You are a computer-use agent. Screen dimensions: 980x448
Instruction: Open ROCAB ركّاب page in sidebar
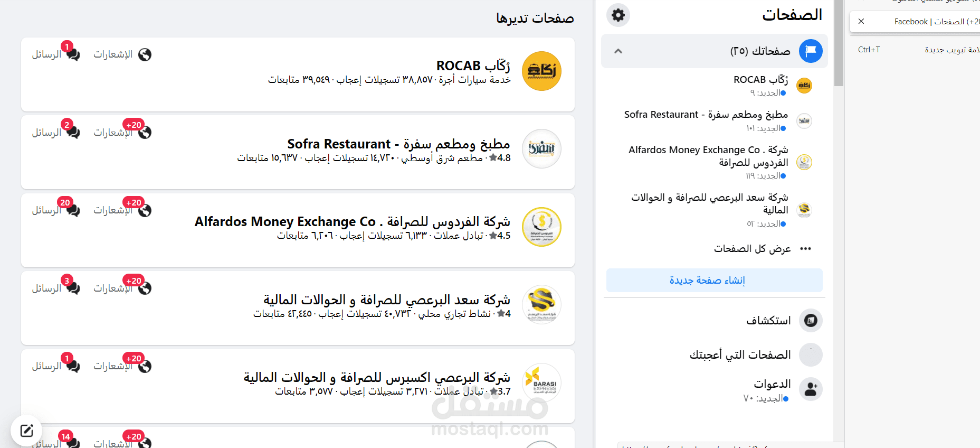click(760, 80)
